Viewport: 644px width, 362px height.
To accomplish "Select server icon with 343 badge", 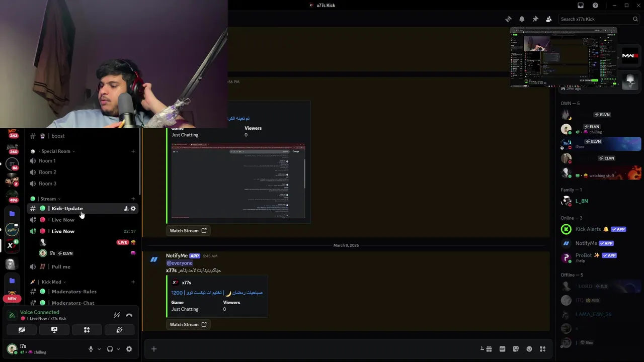I will click(12, 135).
